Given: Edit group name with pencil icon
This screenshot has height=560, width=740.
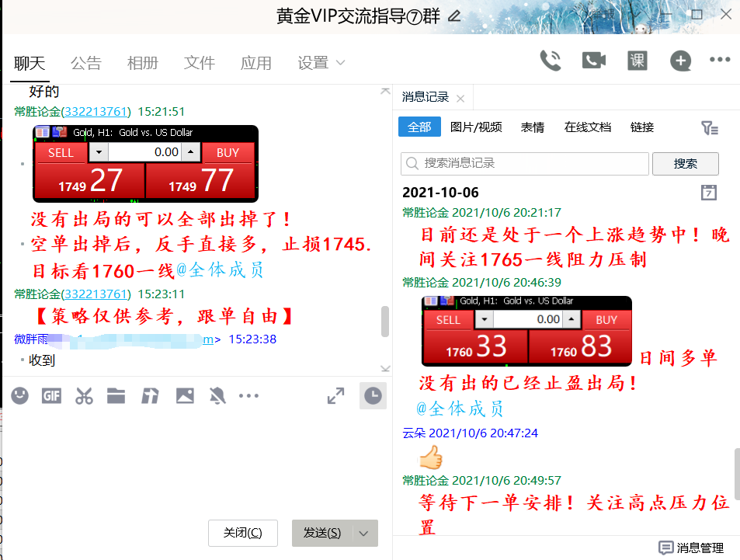Looking at the screenshot, I should (x=454, y=16).
